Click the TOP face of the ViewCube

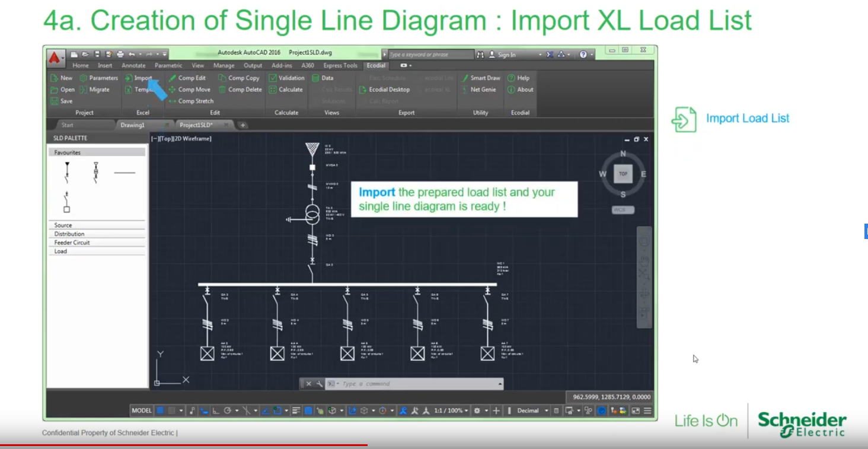623,173
